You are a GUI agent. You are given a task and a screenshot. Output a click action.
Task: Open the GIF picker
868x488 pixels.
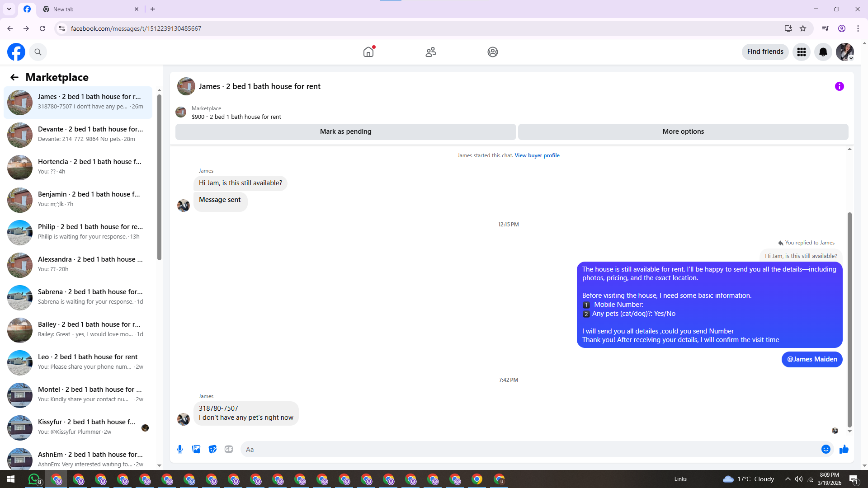(229, 449)
